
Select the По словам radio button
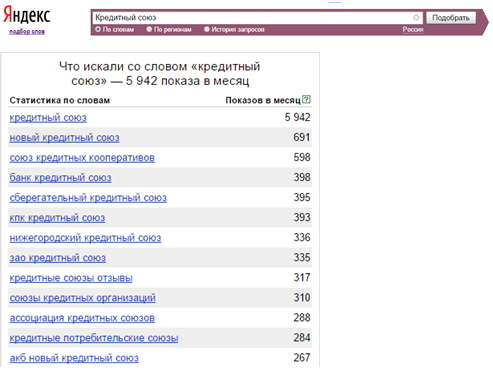tap(98, 29)
